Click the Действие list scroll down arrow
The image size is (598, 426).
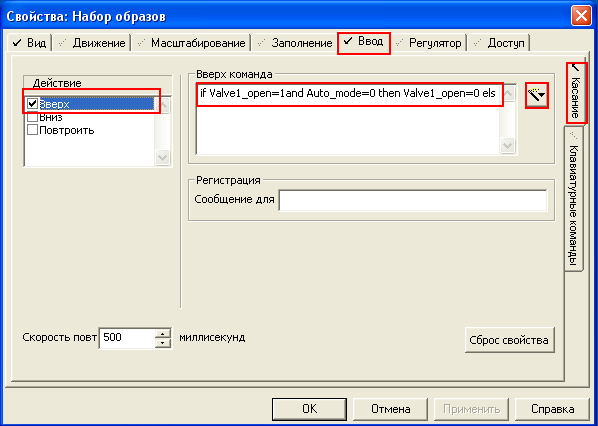(162, 158)
